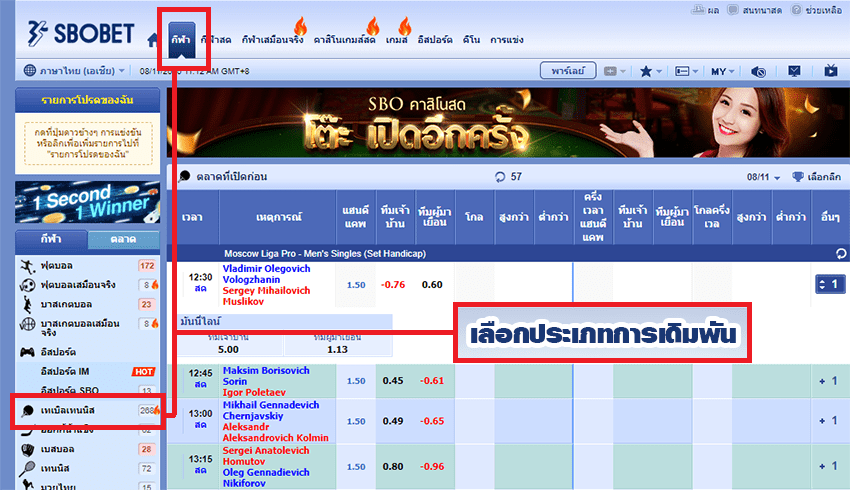Click trophy icon beside เลือกลีก
Image resolution: width=850 pixels, height=490 pixels.
[797, 177]
